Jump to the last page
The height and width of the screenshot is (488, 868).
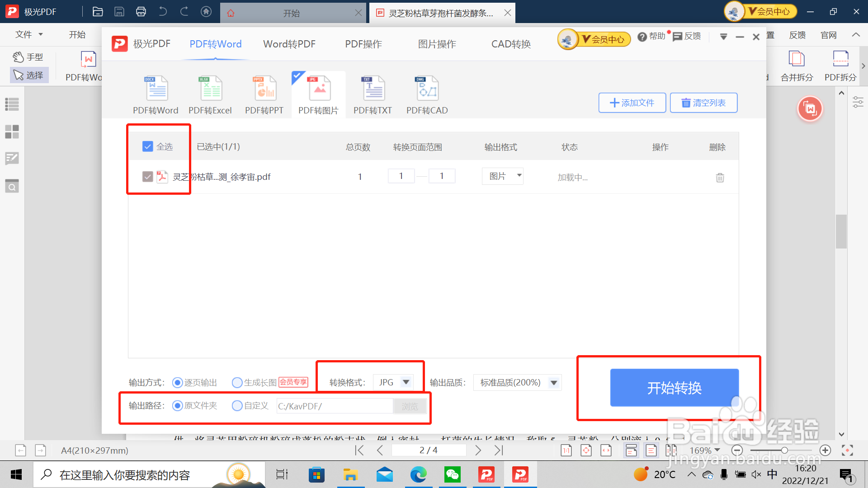pos(499,450)
